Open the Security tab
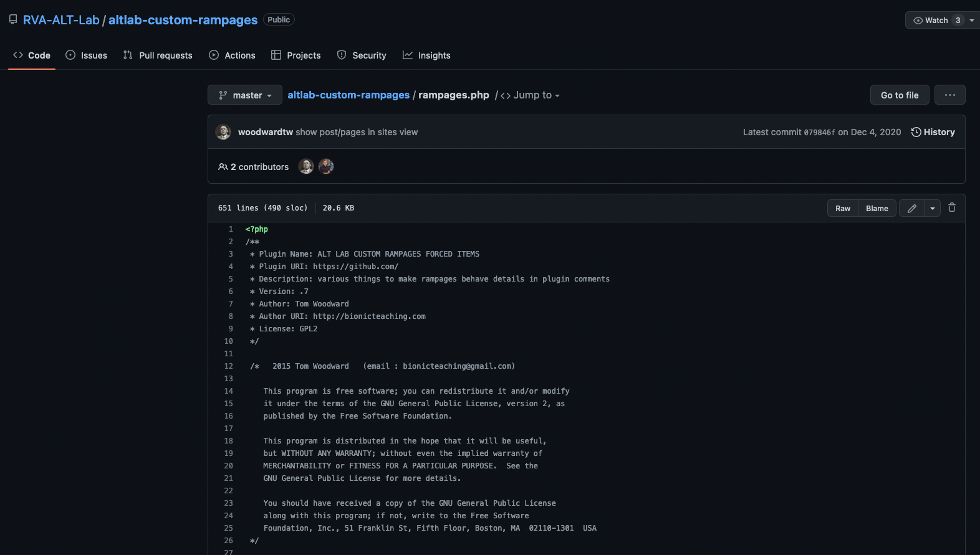This screenshot has height=555, width=980. pos(362,55)
